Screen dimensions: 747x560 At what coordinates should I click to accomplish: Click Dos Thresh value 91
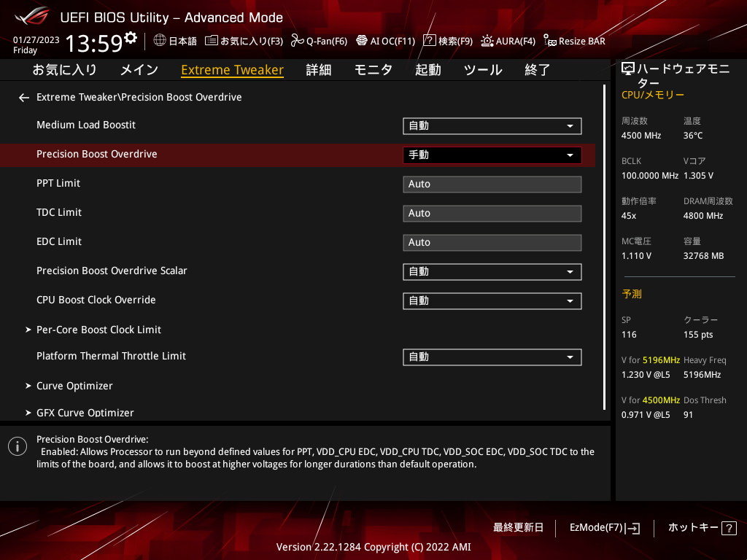click(688, 415)
